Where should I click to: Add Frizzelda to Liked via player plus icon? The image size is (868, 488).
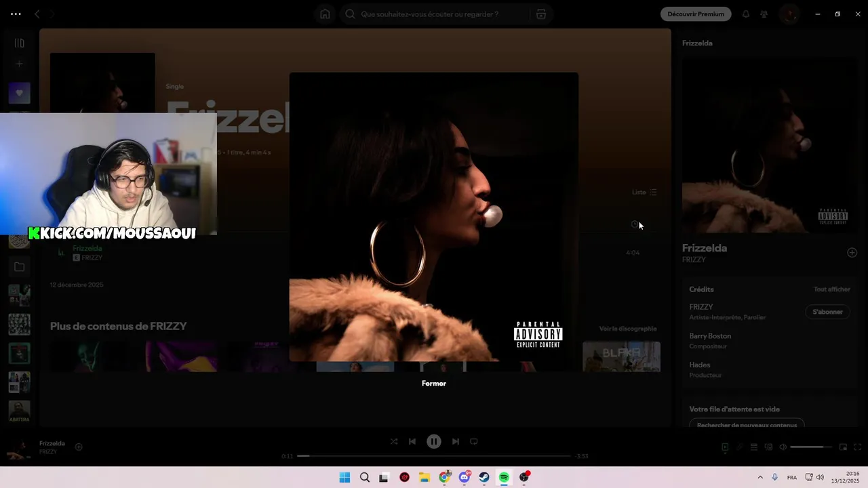click(x=79, y=447)
